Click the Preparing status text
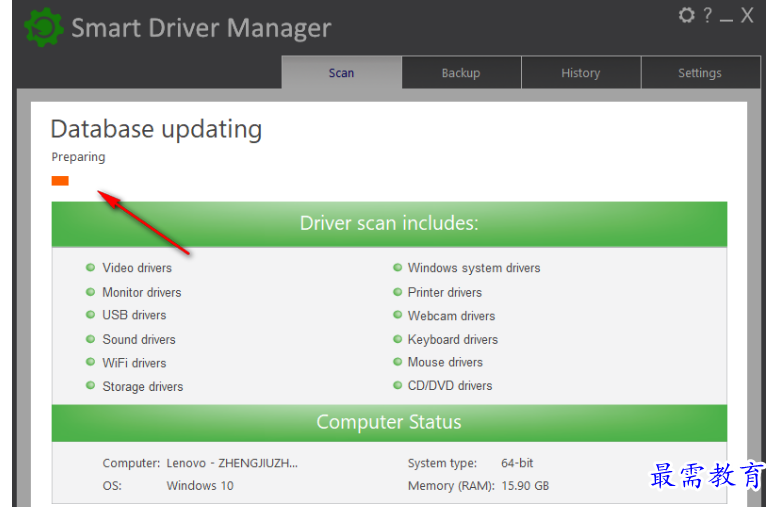This screenshot has width=772, height=507. pyautogui.click(x=78, y=158)
